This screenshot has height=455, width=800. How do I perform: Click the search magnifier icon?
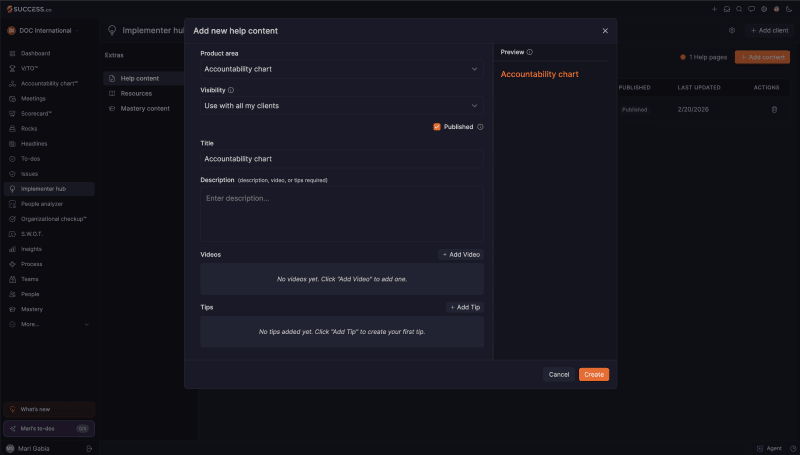click(x=739, y=9)
